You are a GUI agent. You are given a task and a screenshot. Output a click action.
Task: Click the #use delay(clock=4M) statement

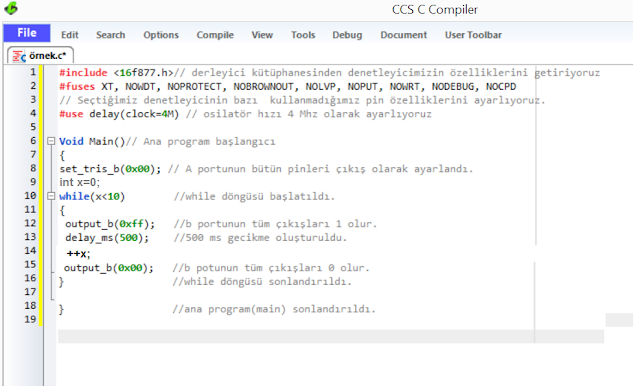(x=119, y=114)
